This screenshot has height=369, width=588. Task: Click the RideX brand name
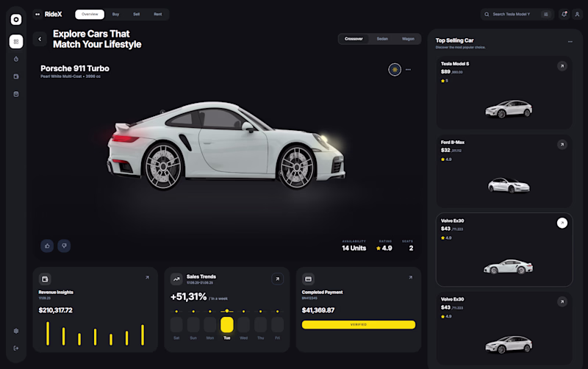(x=53, y=14)
